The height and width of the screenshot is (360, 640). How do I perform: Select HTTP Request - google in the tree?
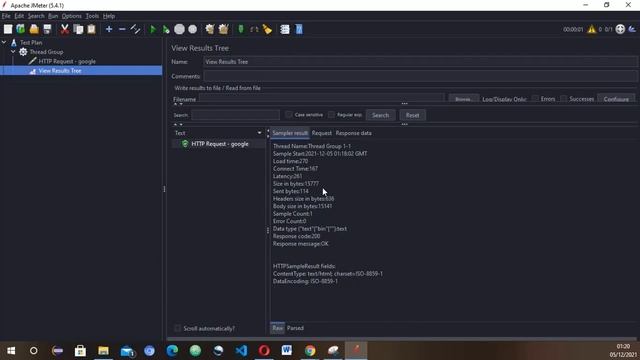click(67, 61)
